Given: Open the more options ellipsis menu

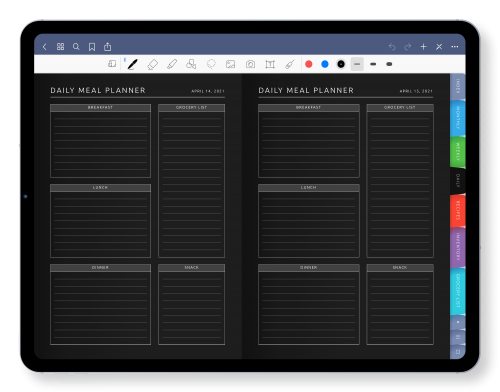Looking at the screenshot, I should pos(455,47).
